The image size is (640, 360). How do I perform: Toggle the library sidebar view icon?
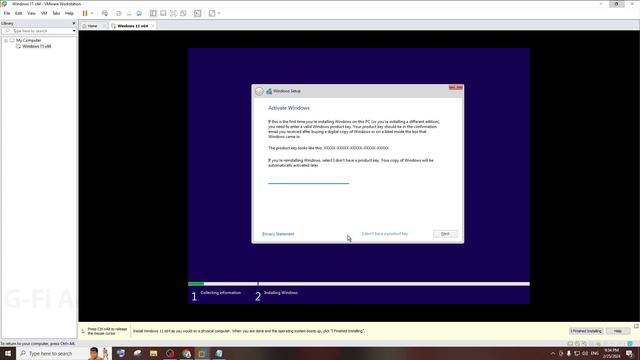tap(153, 13)
